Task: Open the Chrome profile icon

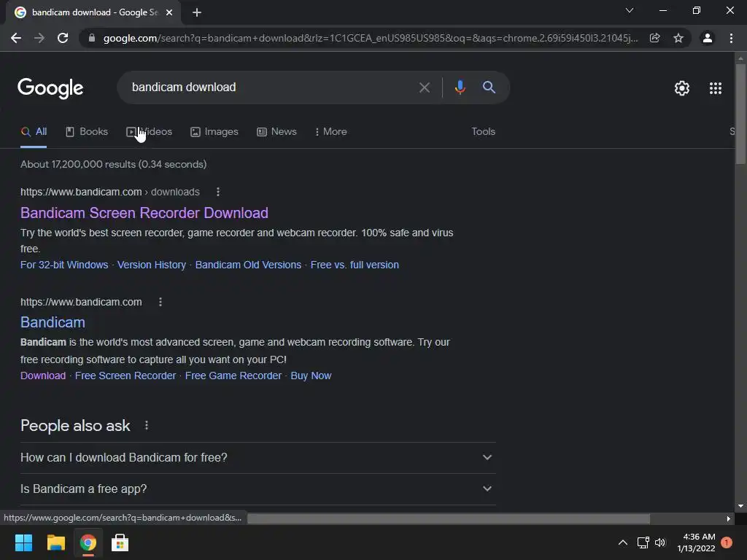Action: 708,38
